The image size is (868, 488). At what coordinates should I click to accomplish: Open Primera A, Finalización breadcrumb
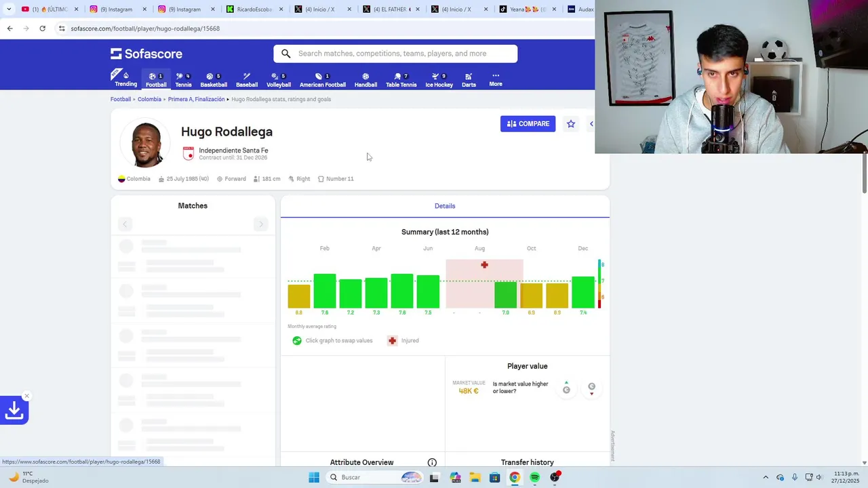click(196, 99)
